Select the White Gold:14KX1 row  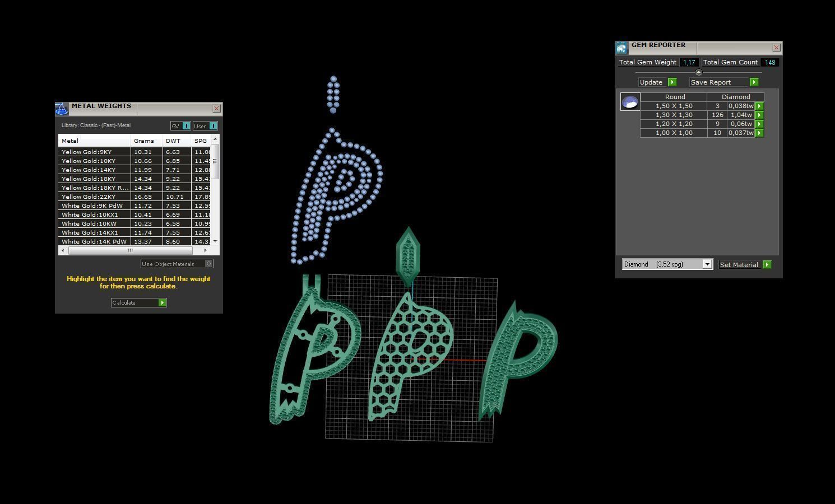click(x=134, y=232)
